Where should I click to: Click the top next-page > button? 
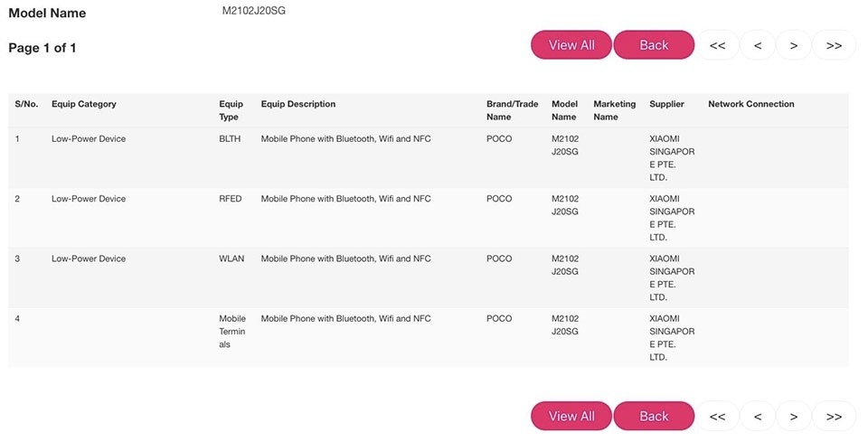tap(793, 45)
